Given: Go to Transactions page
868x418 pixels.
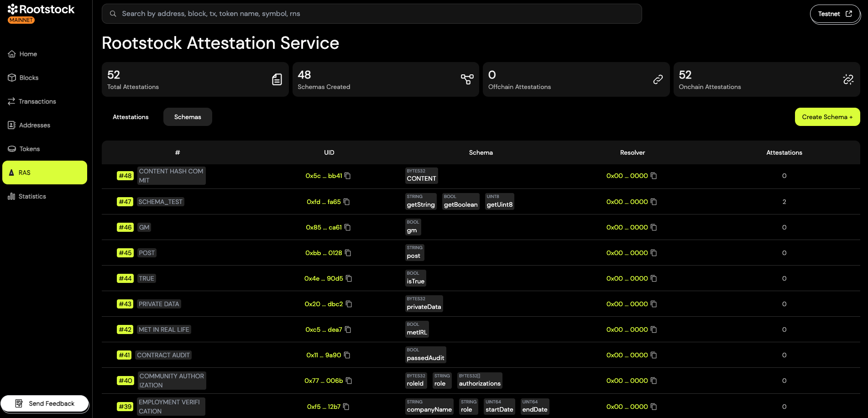Looking at the screenshot, I should click(37, 101).
